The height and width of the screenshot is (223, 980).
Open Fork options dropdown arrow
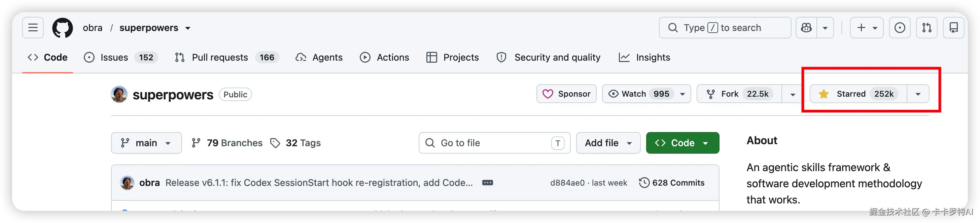point(793,94)
